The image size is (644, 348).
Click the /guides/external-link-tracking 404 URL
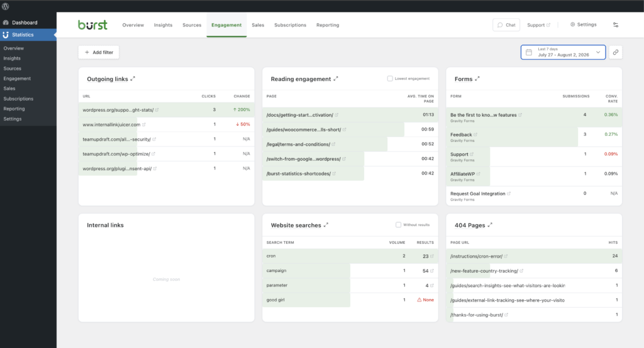click(x=508, y=300)
